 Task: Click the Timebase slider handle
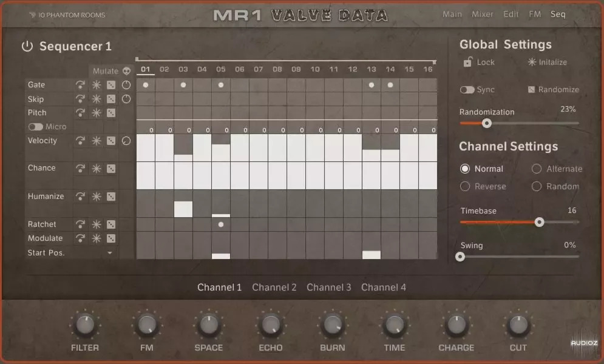coord(539,222)
